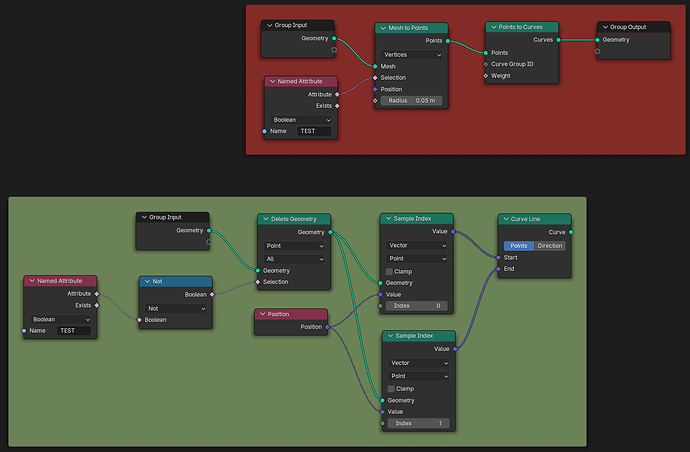The height and width of the screenshot is (452, 690).
Task: Collapse the Points to Curves node
Action: [493, 27]
